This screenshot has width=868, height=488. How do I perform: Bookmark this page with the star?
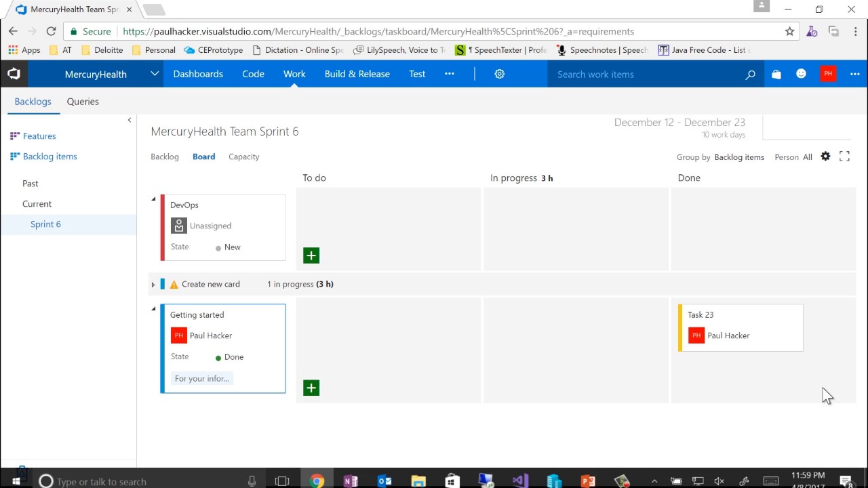click(x=789, y=31)
